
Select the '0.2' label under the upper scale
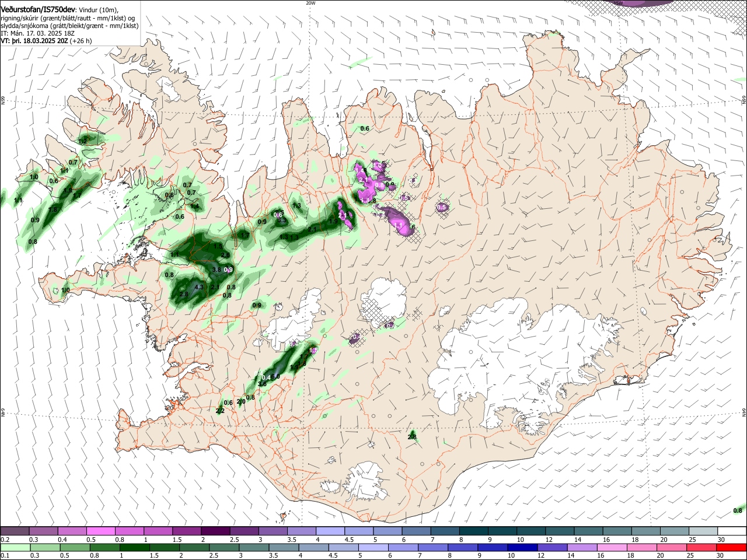(4, 540)
